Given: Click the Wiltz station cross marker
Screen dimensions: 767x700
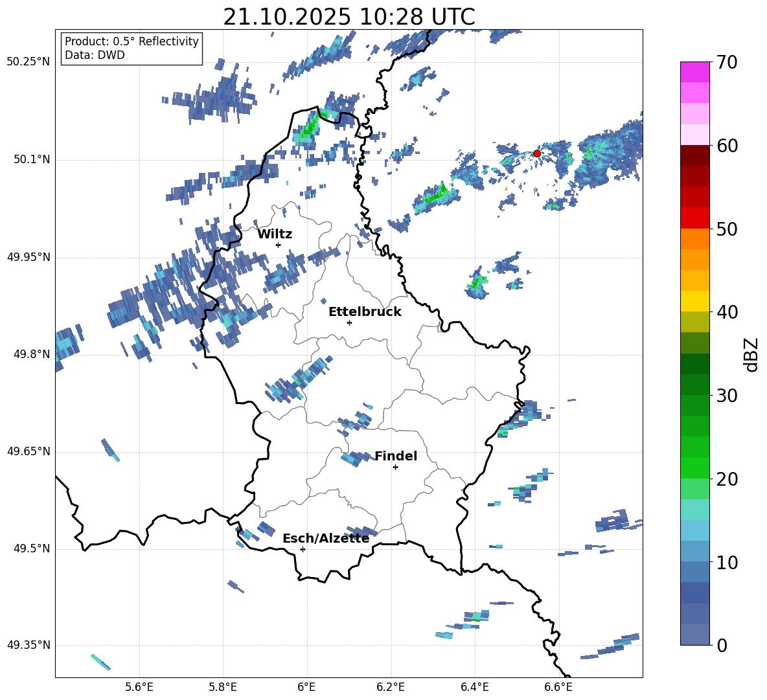Looking at the screenshot, I should click(x=279, y=245).
